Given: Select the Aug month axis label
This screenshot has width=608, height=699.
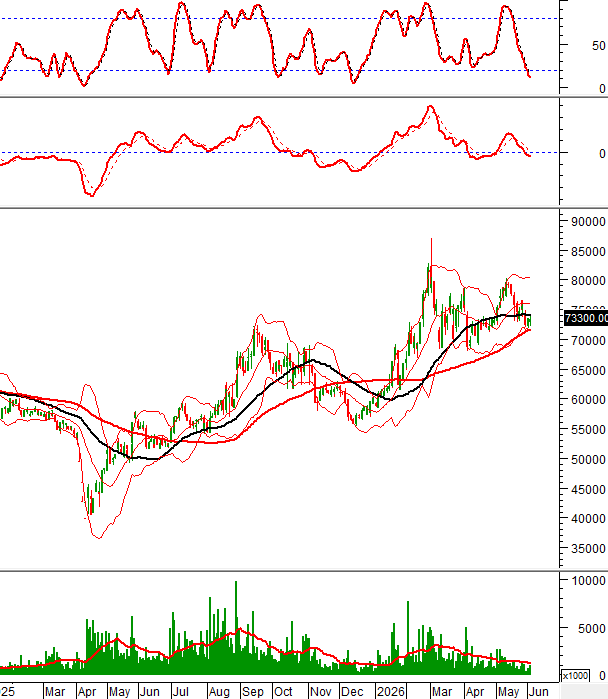Looking at the screenshot, I should [x=219, y=691].
